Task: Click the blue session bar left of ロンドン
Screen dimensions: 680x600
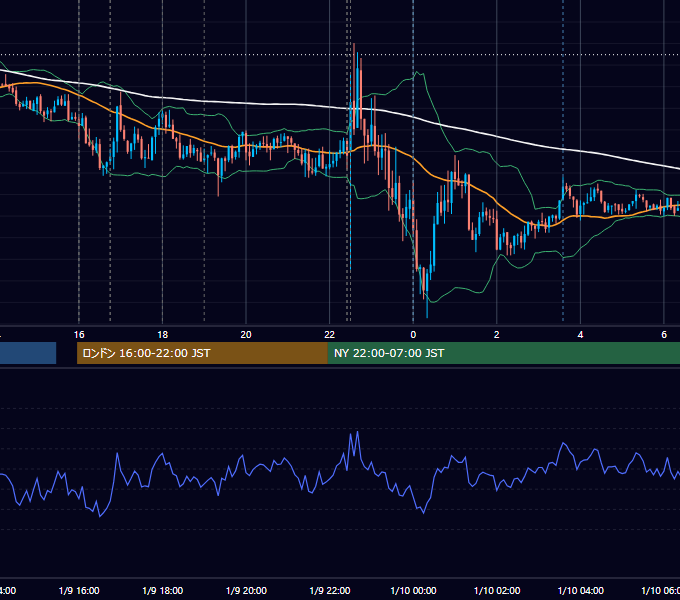Action: 28,353
